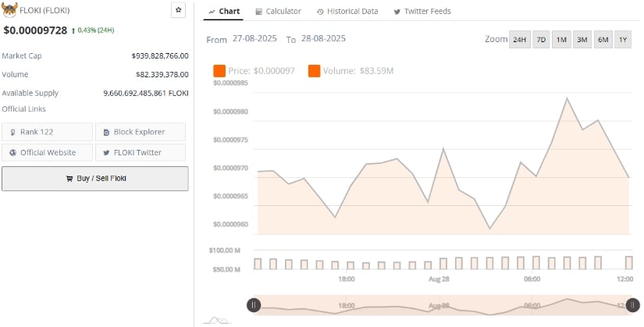
Task: Switch to the Calculator tab
Action: coord(278,12)
